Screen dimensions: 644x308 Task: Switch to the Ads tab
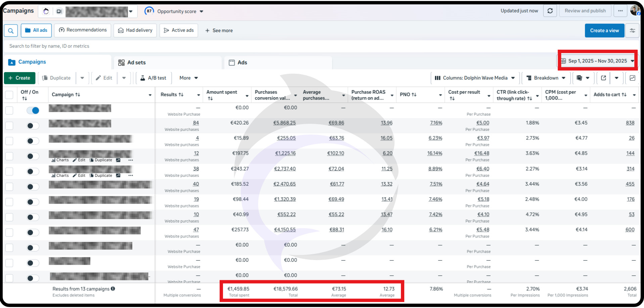(278, 62)
